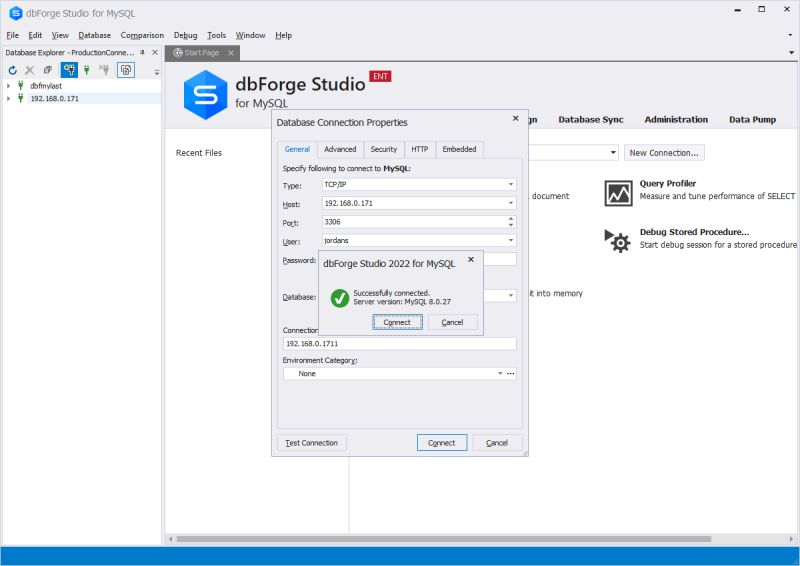The width and height of the screenshot is (800, 566).
Task: Close the Database Connection Properties dialog
Action: tap(515, 118)
